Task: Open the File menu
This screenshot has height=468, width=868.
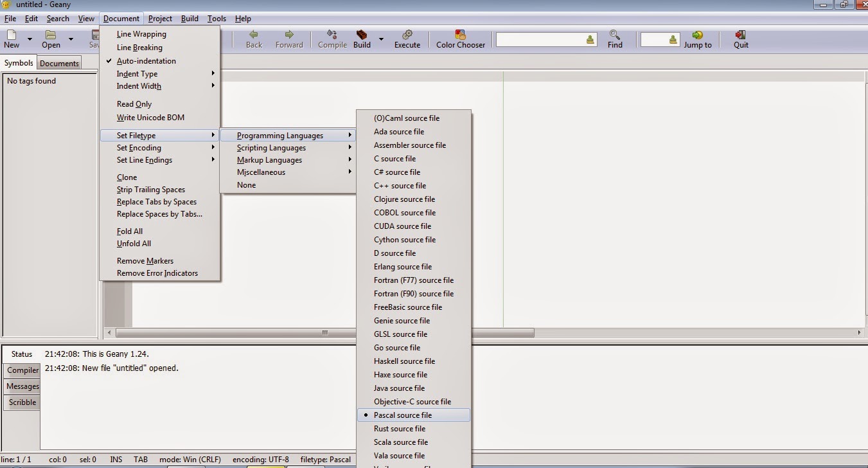Action: [10, 19]
